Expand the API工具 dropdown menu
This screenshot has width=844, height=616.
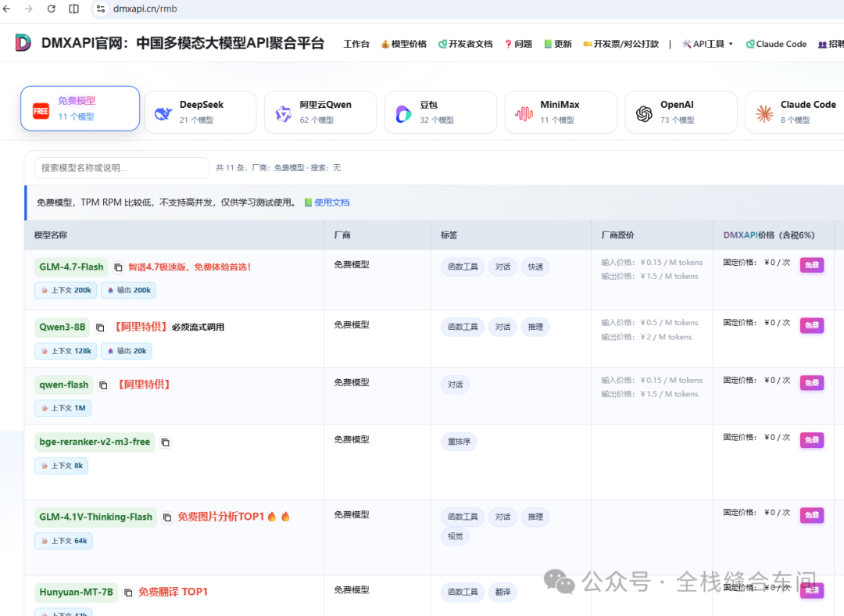click(708, 45)
